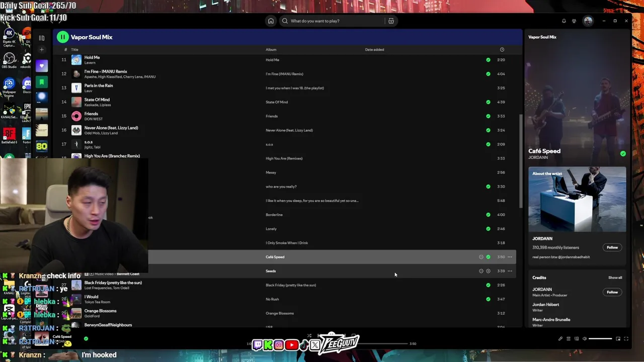Open the '80' playlist in sidebar
644x362 pixels.
tap(42, 146)
